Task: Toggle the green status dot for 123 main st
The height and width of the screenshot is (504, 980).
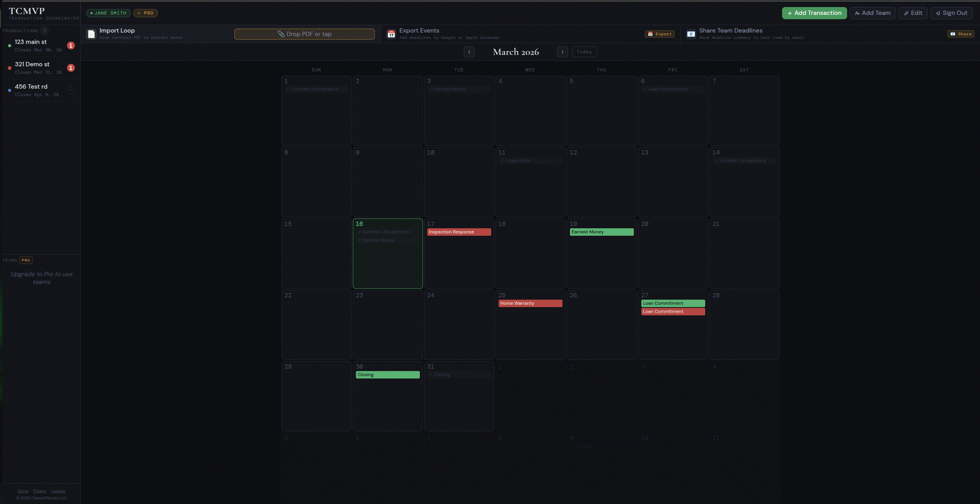Action: [9, 45]
